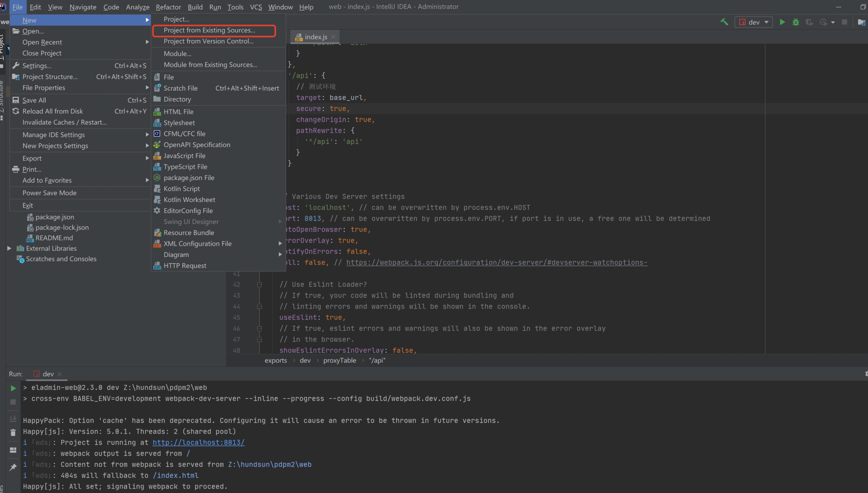Expand Manage IDE Settings submenu
The image size is (868, 493).
(x=80, y=135)
